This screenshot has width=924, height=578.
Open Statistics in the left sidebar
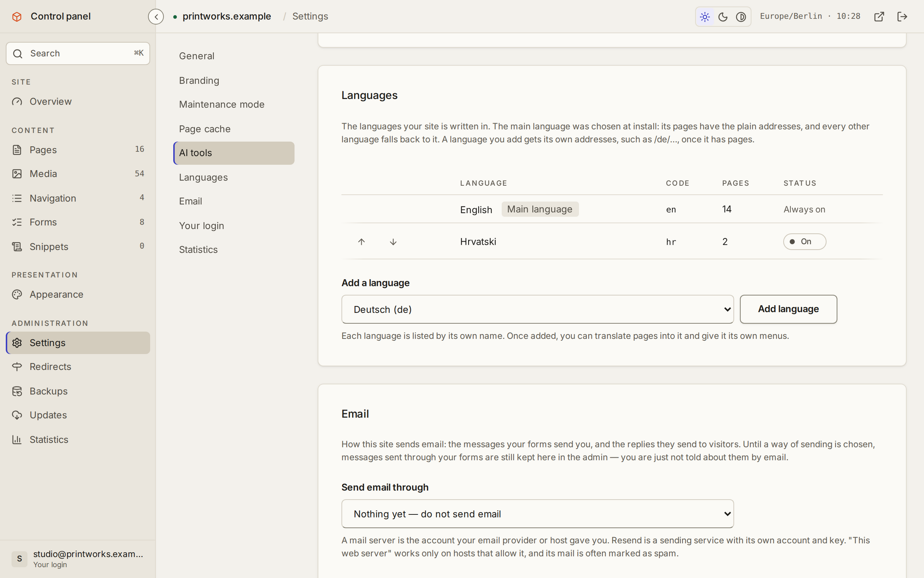78,440
